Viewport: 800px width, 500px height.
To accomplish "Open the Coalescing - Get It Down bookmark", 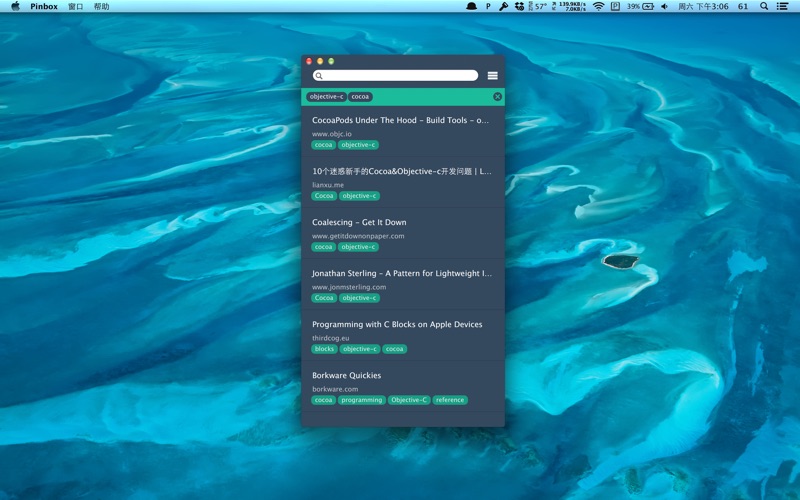I will pos(359,222).
